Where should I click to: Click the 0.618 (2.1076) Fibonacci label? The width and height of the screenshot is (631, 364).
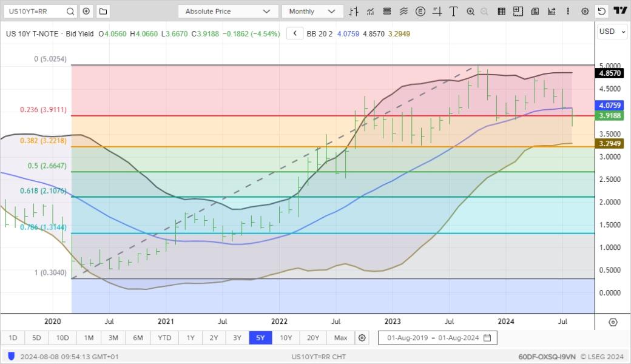44,190
